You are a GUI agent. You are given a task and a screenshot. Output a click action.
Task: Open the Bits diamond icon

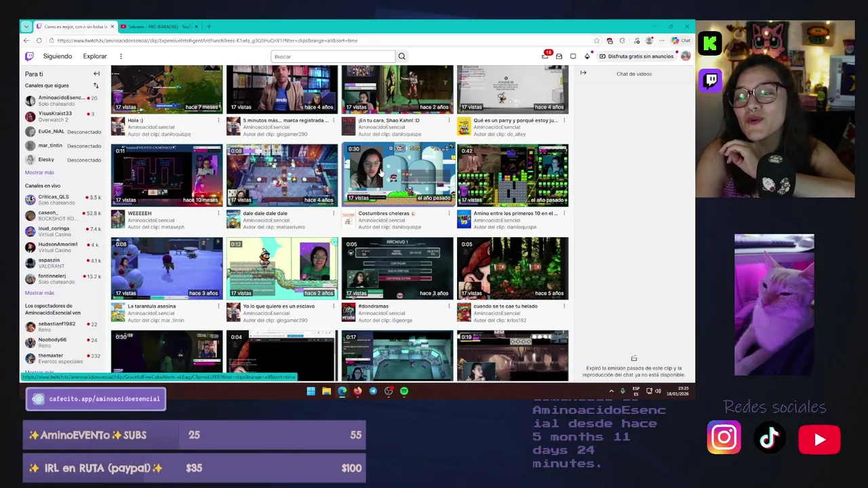[x=587, y=56]
